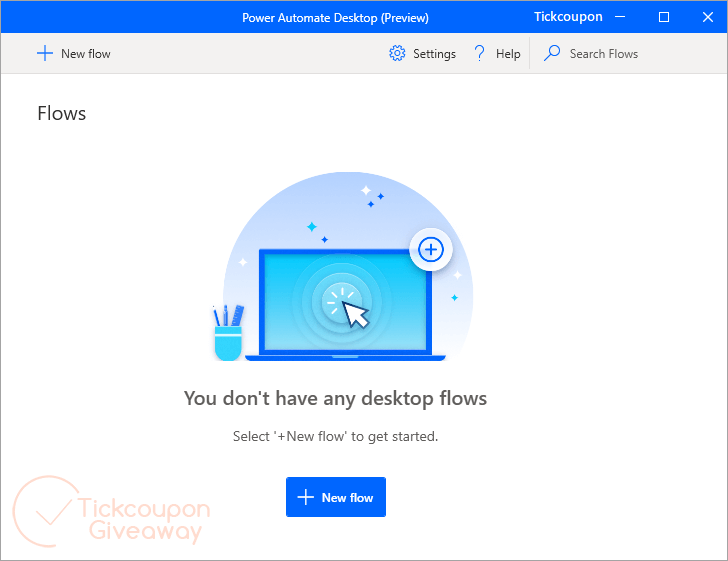
Task: Click the blue New flow button
Action: tap(336, 497)
